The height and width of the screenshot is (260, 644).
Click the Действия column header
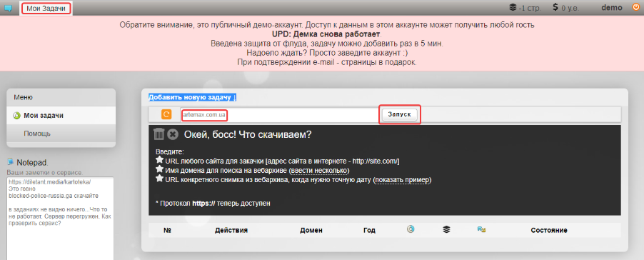pos(231,231)
